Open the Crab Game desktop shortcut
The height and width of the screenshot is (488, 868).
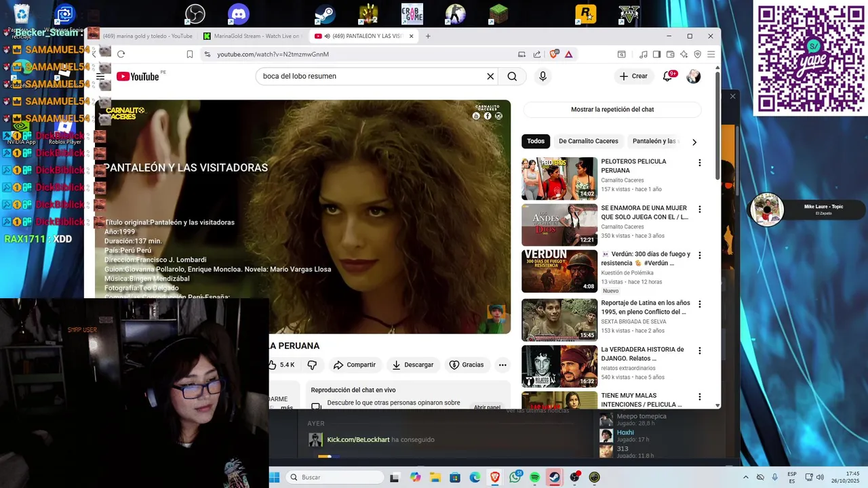point(412,14)
